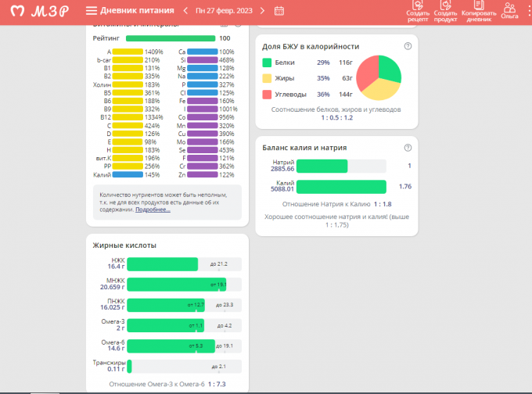Open the calendar date picker icon
This screenshot has height=394, width=532.
279,11
